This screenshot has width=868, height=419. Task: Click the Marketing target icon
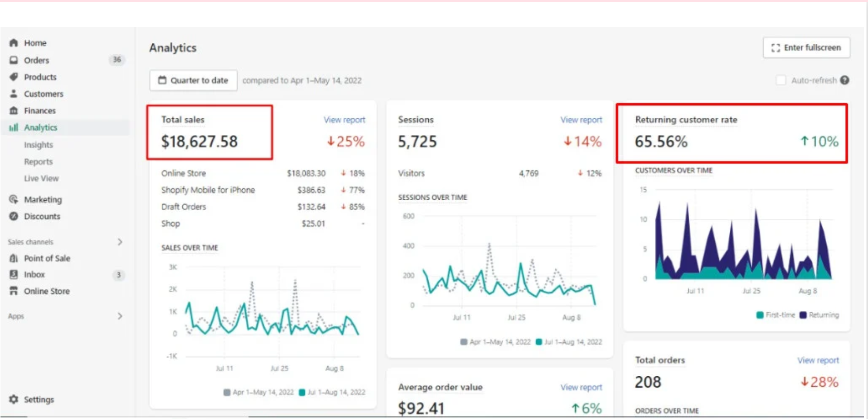coord(14,199)
